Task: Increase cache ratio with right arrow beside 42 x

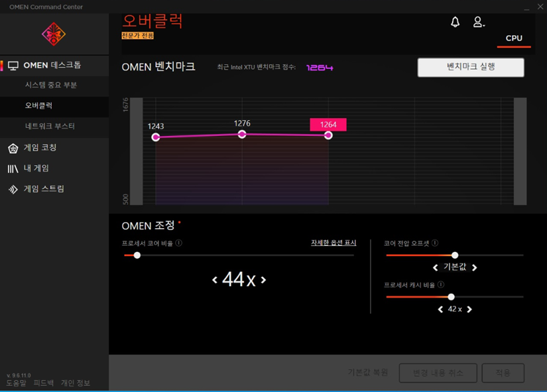Action: click(469, 309)
